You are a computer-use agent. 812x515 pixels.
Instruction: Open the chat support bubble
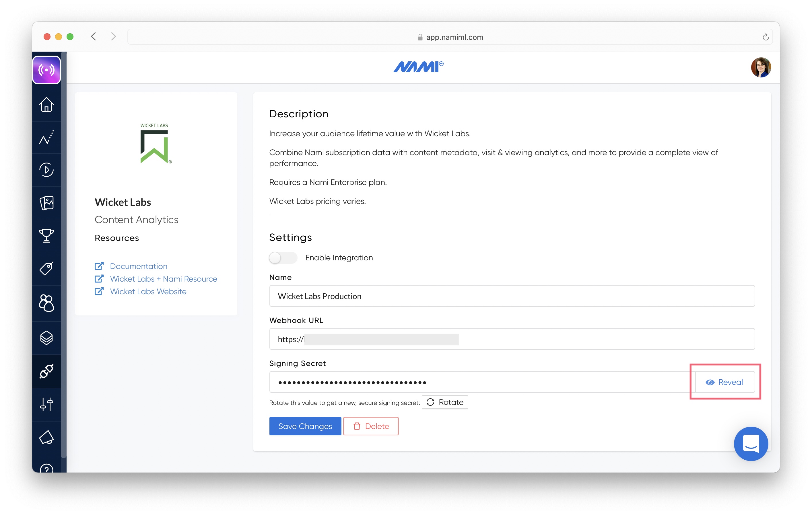click(x=751, y=444)
